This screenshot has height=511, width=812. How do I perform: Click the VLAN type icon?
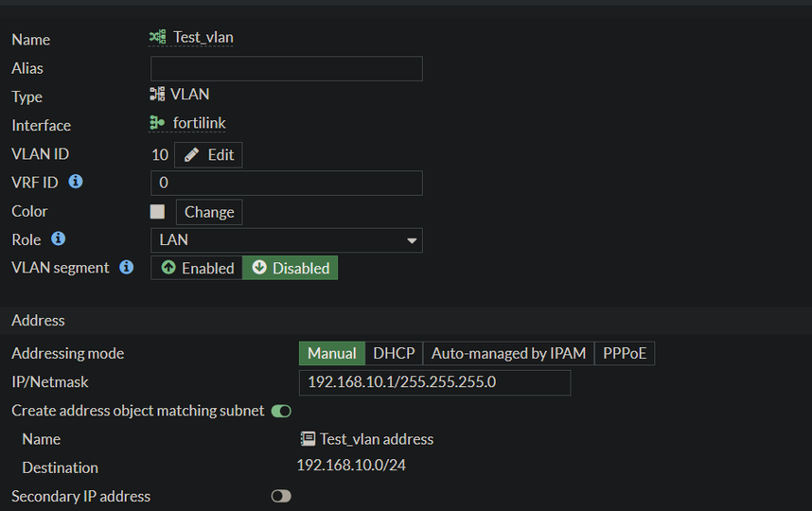157,95
